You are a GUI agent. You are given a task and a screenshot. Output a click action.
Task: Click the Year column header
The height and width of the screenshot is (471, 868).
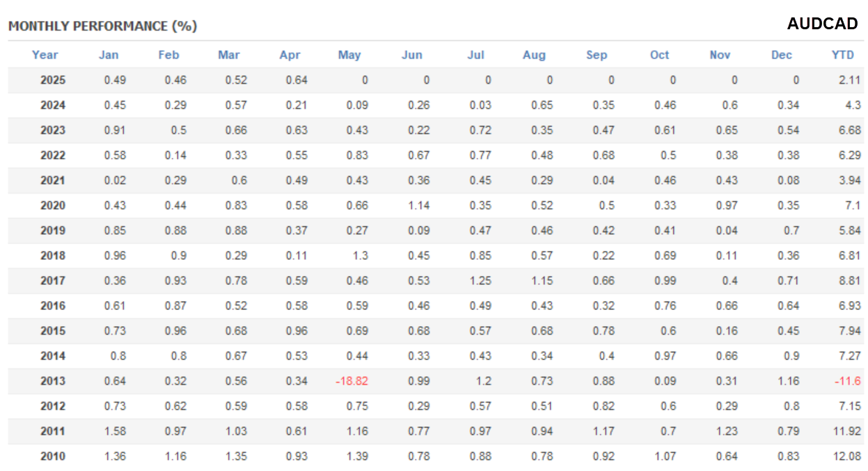45,55
